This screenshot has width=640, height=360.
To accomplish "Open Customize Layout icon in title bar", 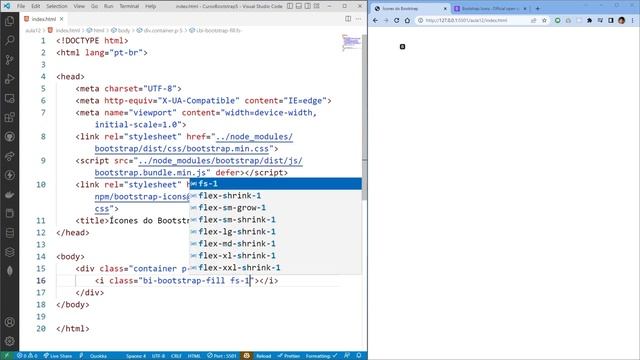I will point(317,6).
